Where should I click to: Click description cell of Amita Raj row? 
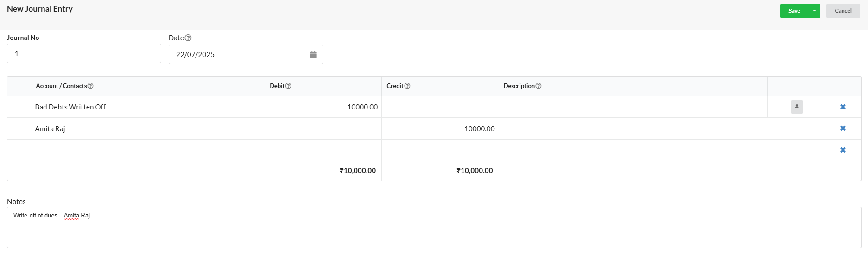tap(662, 129)
